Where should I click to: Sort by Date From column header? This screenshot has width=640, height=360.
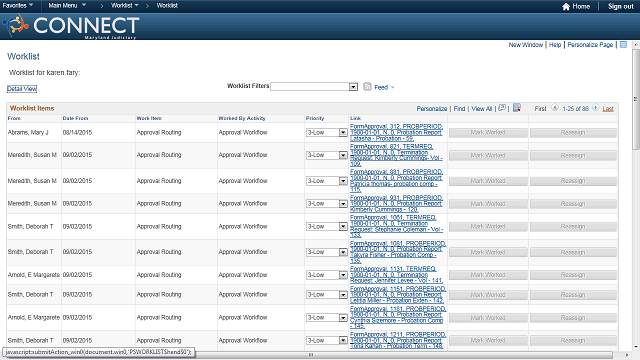pos(75,118)
